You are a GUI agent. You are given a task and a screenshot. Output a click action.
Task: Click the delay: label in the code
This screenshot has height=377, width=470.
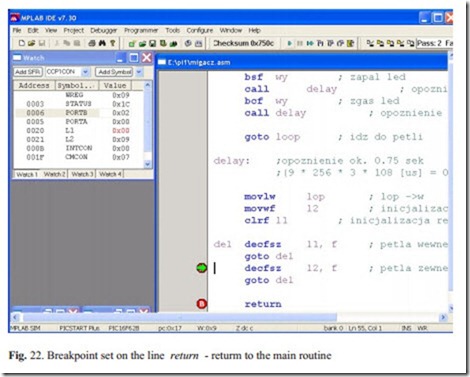231,161
